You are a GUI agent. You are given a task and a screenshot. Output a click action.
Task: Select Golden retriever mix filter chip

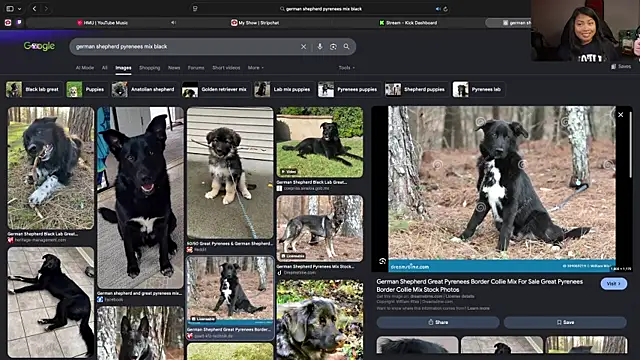(x=215, y=89)
